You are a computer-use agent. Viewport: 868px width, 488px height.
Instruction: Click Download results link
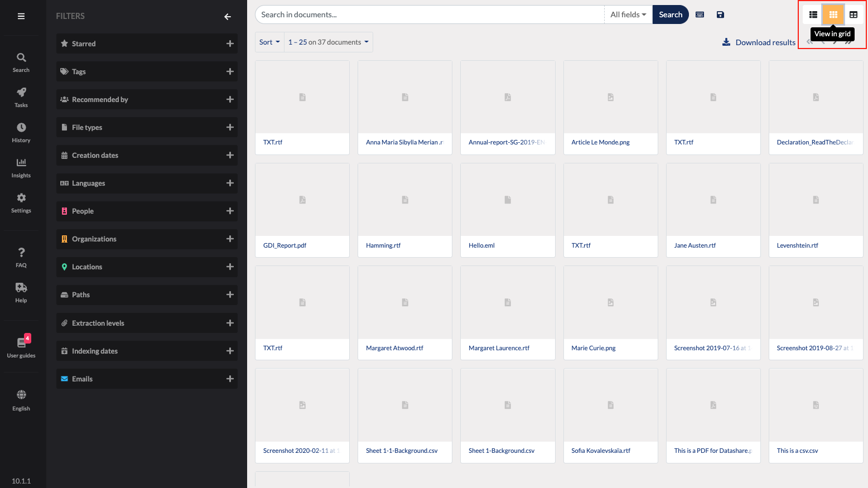point(765,42)
